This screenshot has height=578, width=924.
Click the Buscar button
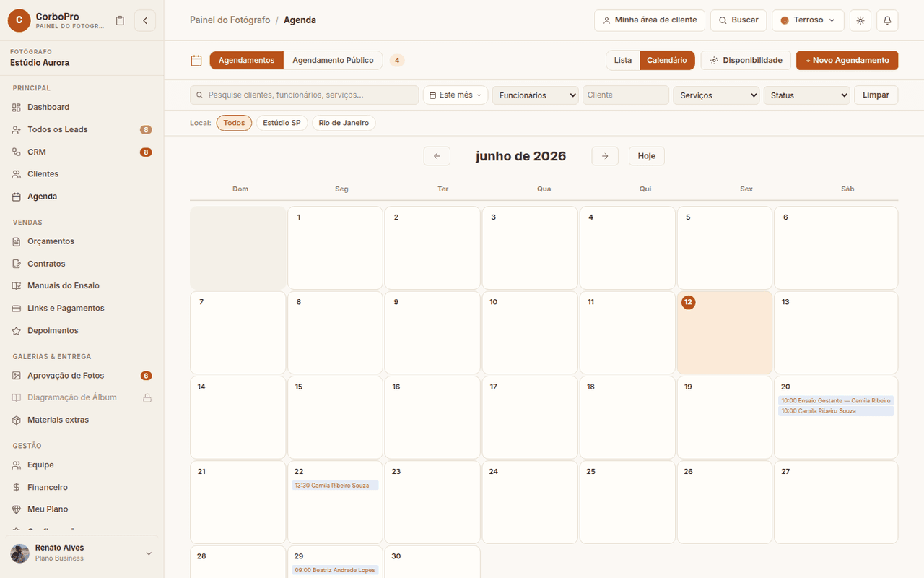738,20
